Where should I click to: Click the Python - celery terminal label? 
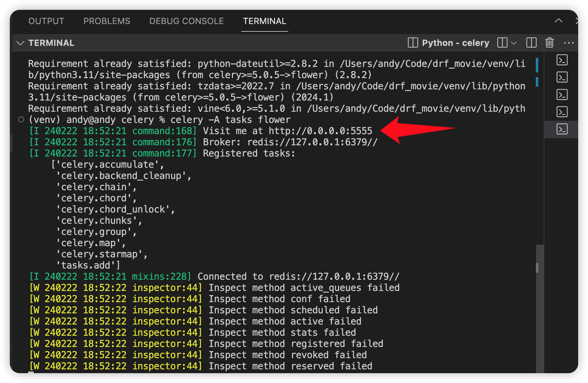[x=455, y=43]
